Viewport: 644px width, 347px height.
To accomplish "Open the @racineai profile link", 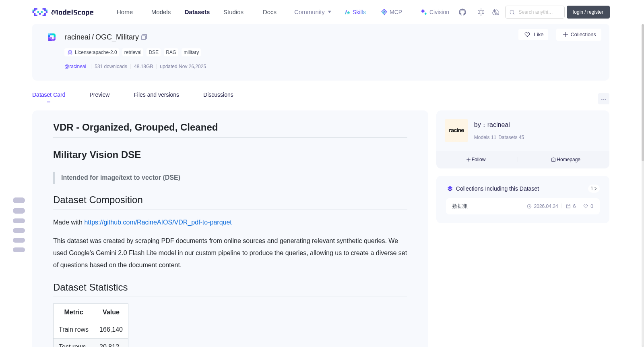I will 75,66.
